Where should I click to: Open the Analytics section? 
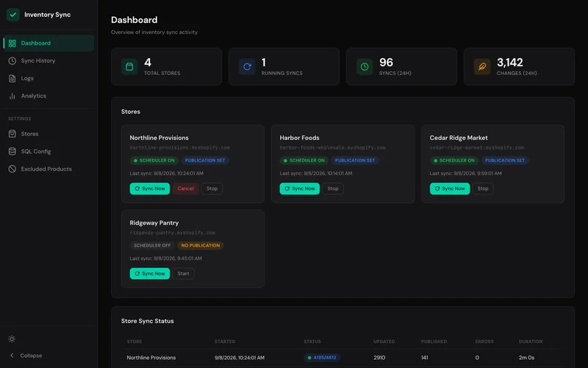49,96
